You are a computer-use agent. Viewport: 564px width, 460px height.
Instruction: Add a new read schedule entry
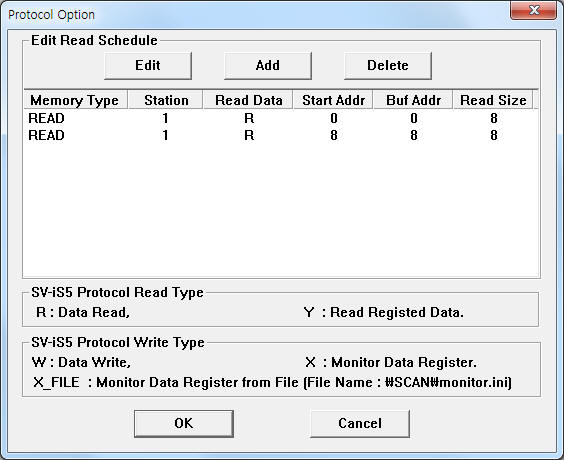click(268, 66)
